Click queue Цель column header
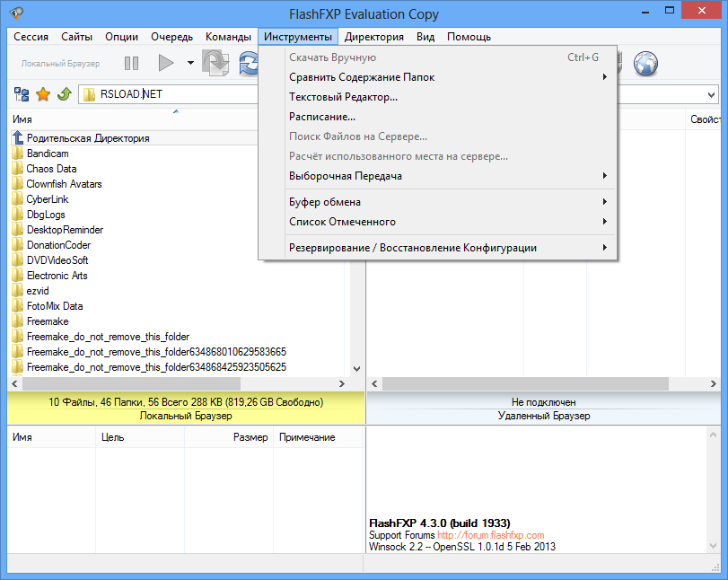 click(x=140, y=437)
